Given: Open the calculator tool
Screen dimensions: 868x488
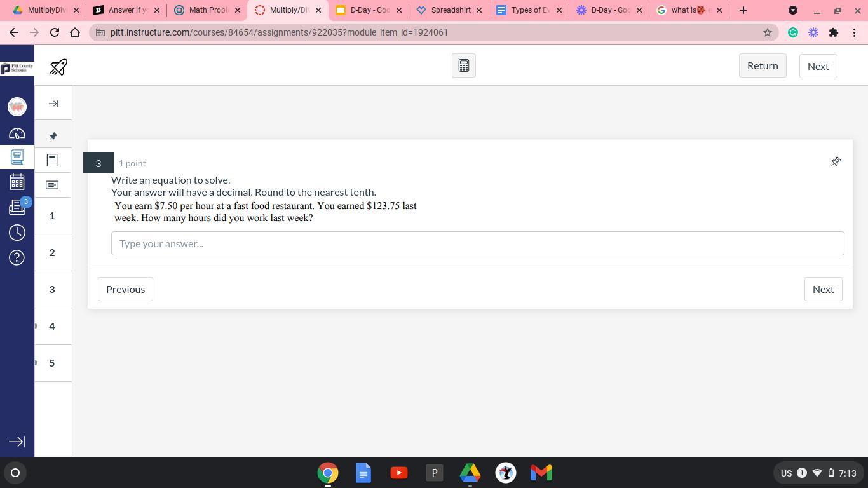Looking at the screenshot, I should [464, 66].
